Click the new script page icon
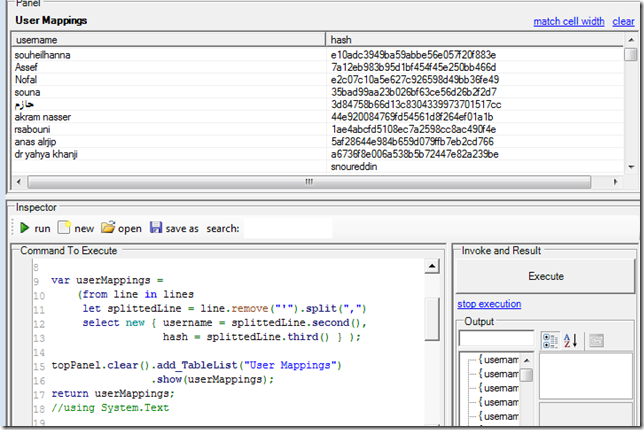This screenshot has height=430, width=644. click(x=64, y=228)
